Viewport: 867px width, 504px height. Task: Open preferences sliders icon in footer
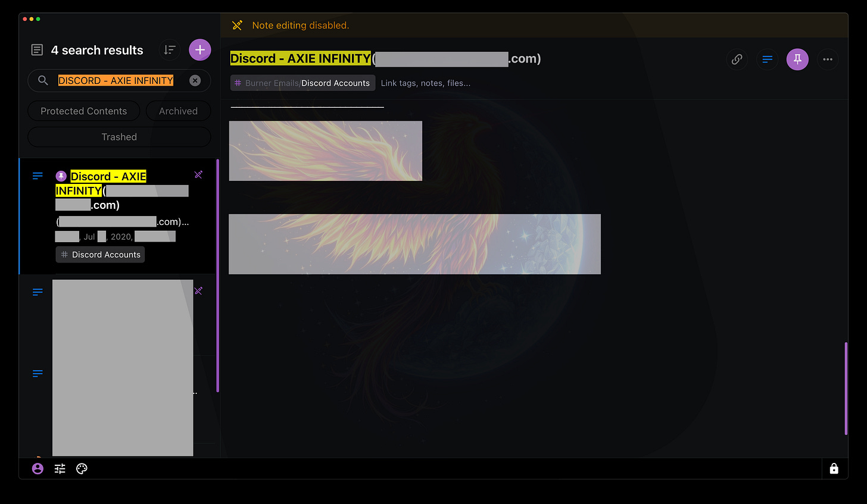(60, 469)
